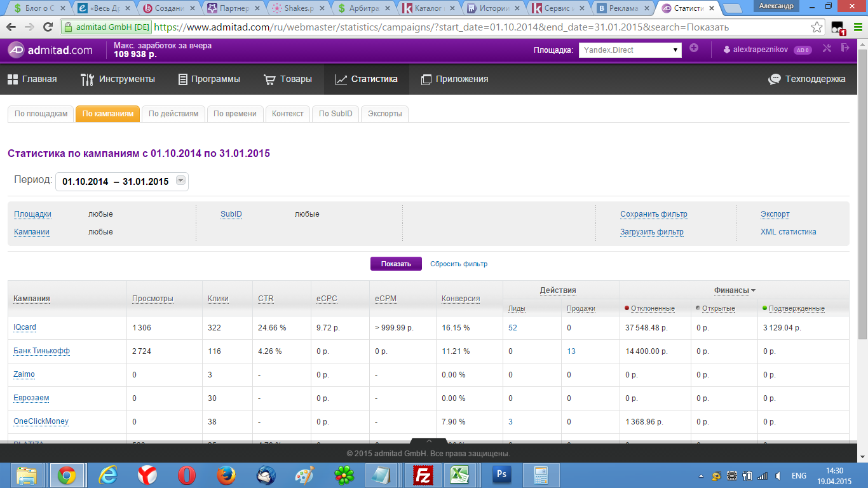The height and width of the screenshot is (488, 868).
Task: Open the tools wrench icon in header
Action: click(827, 48)
